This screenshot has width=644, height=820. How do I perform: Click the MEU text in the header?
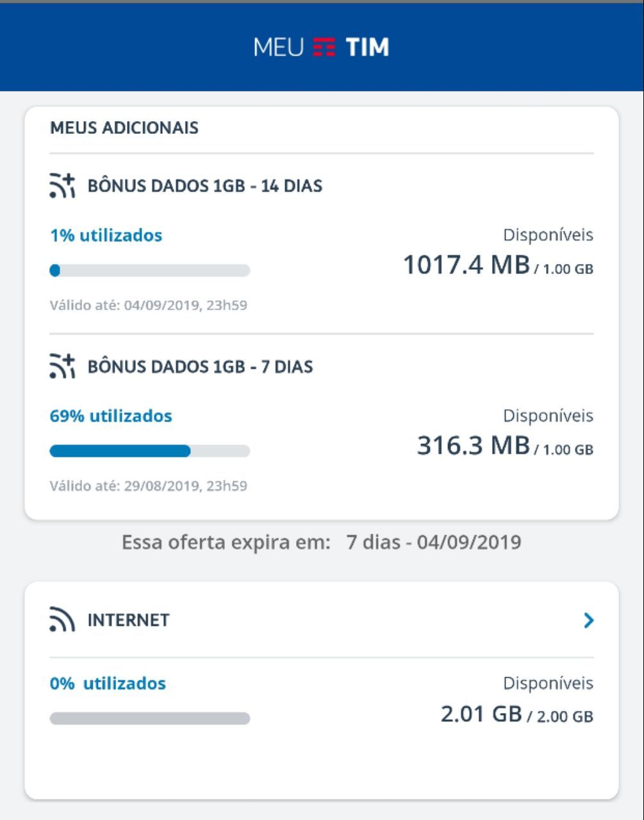click(x=279, y=48)
